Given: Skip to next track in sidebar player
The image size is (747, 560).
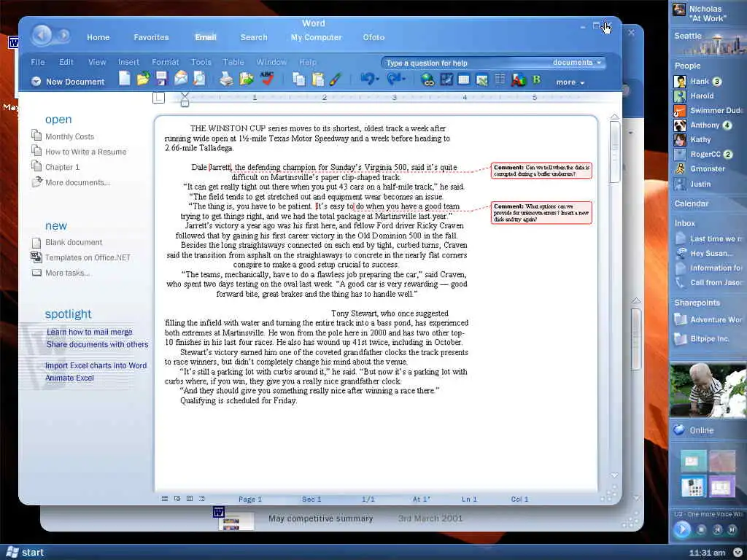Looking at the screenshot, I should coord(732,529).
